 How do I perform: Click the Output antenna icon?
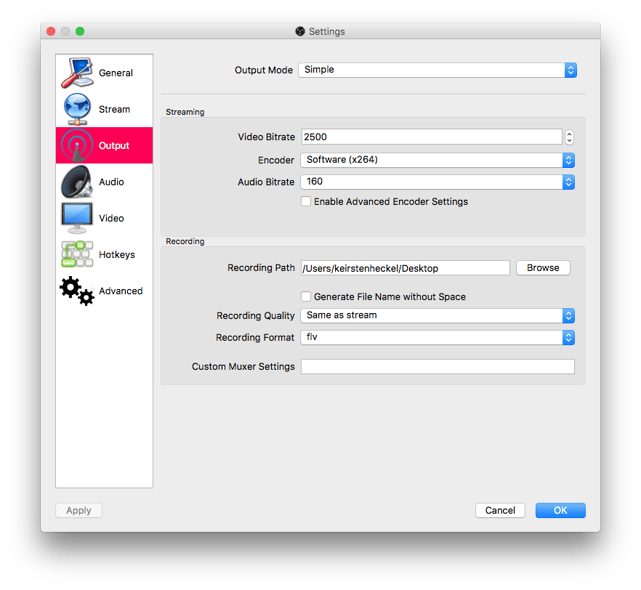(77, 146)
